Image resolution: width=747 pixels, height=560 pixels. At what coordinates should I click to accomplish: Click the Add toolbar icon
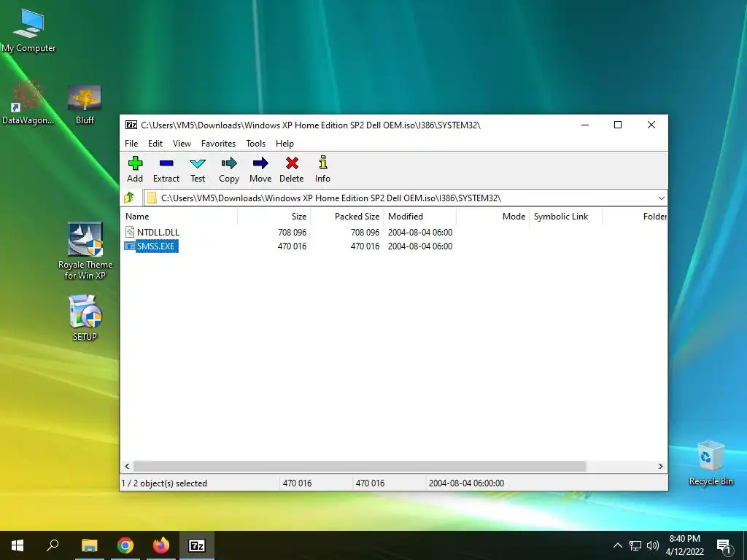coord(135,164)
